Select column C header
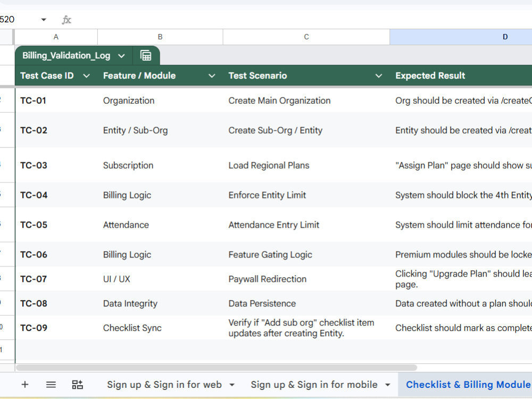Viewport: 532px width, 399px height. (x=306, y=37)
